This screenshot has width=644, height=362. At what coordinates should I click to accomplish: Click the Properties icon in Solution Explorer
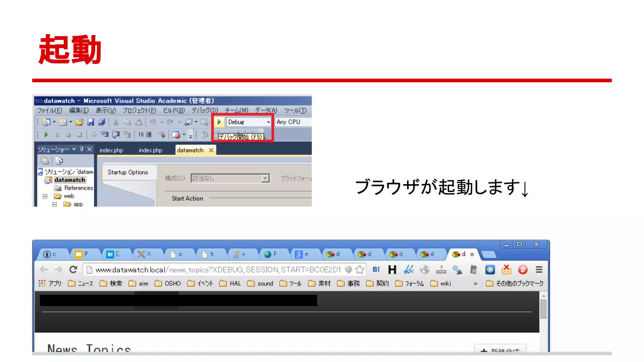45,161
